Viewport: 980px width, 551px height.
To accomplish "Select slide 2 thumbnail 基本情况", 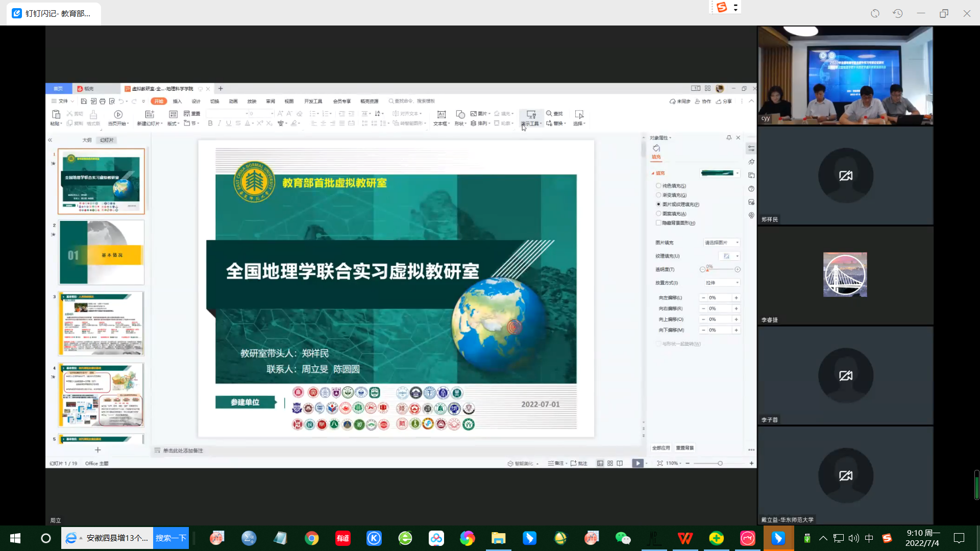I will click(x=101, y=253).
